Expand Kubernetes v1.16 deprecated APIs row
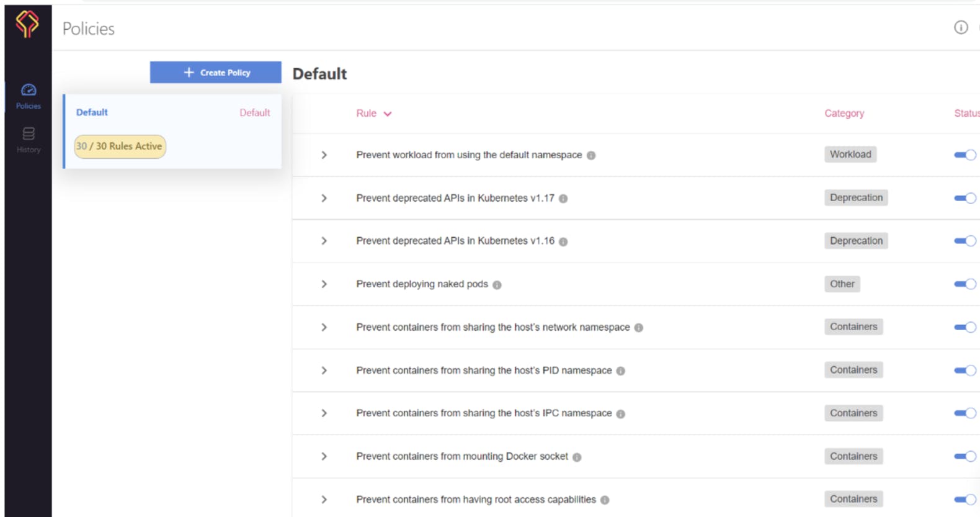 pos(324,241)
